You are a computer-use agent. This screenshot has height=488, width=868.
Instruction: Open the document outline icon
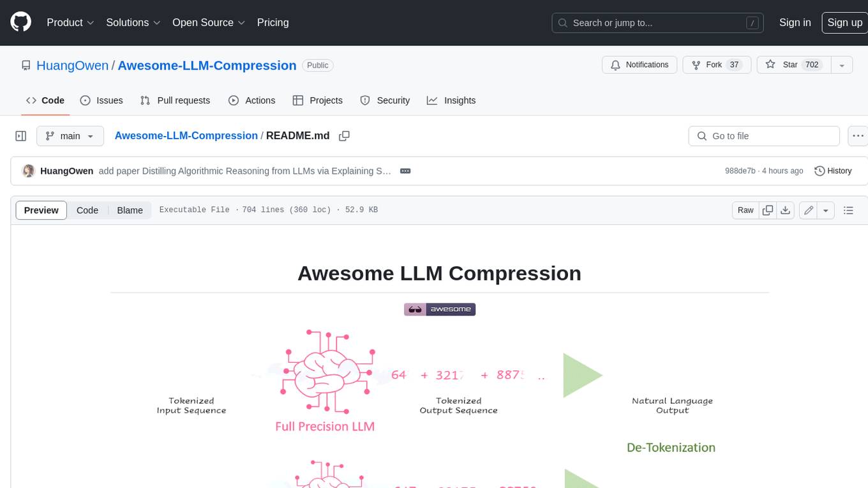[x=848, y=210]
